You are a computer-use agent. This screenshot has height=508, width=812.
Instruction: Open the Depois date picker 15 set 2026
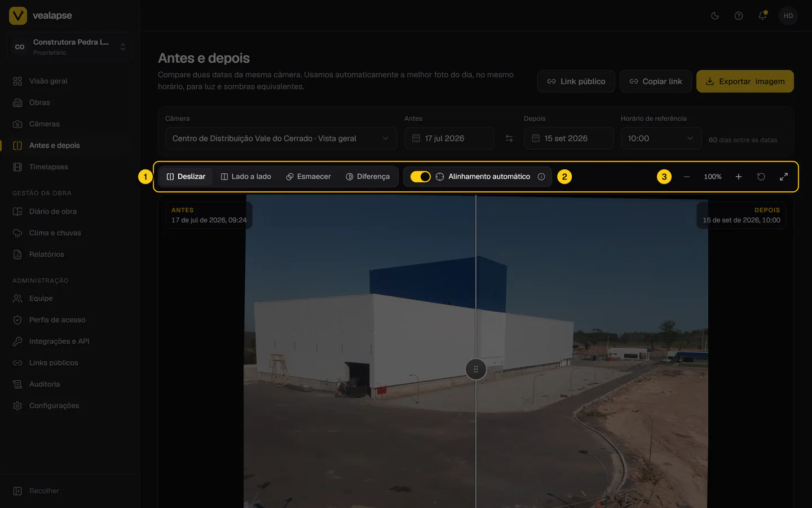569,138
